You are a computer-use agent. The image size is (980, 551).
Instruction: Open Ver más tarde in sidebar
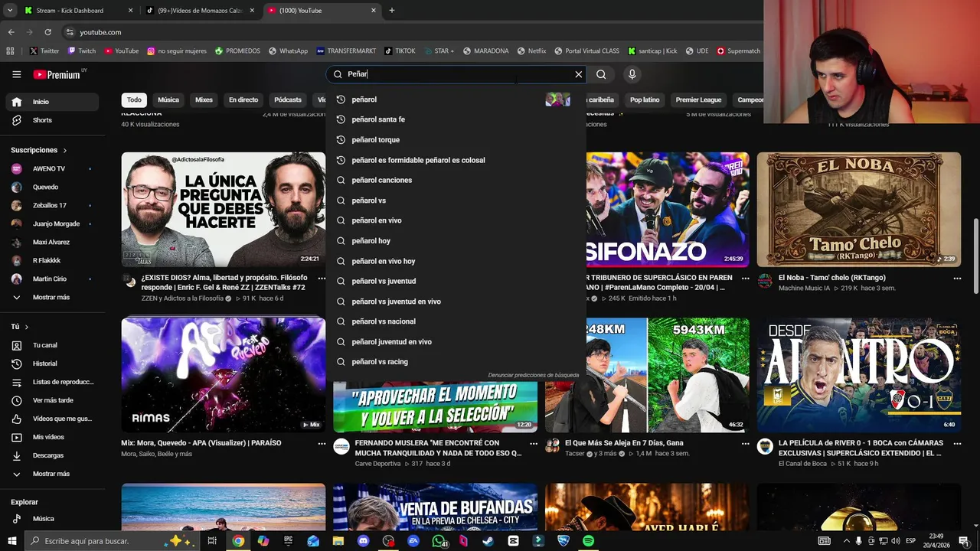[x=52, y=400]
